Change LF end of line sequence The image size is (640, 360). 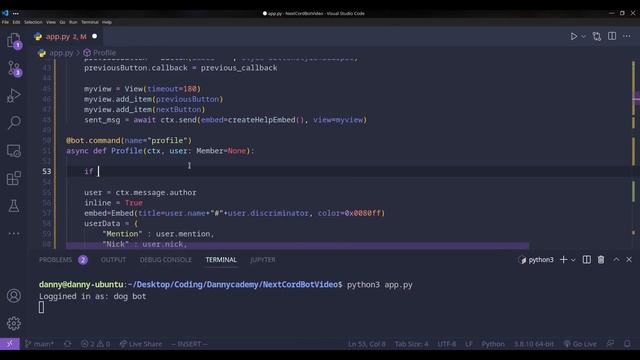click(x=469, y=344)
